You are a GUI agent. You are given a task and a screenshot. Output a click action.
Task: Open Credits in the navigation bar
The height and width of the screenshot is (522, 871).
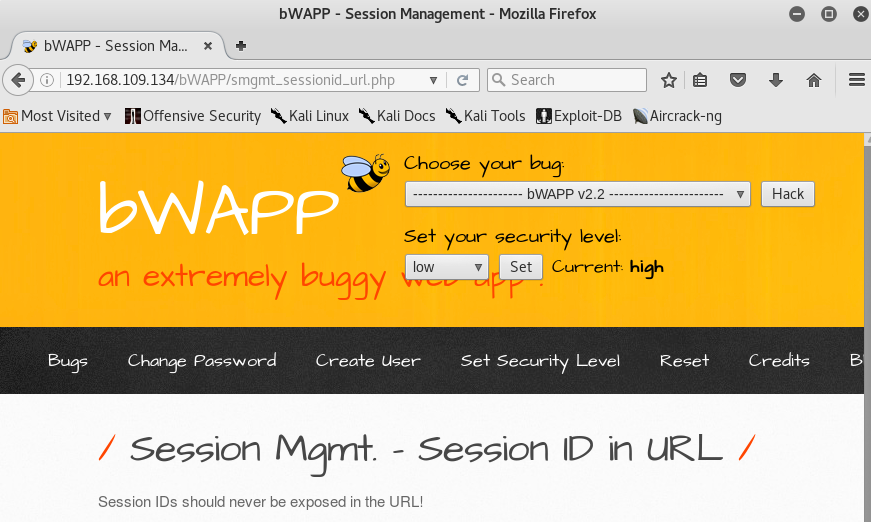coord(779,361)
